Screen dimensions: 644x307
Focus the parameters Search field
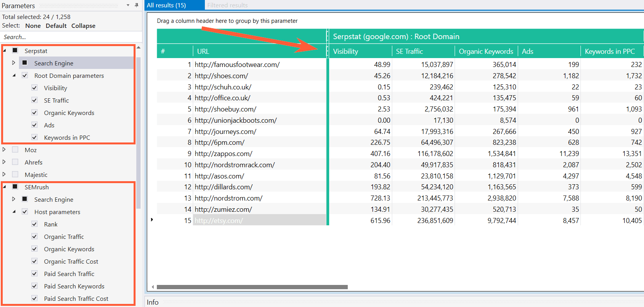(x=71, y=37)
